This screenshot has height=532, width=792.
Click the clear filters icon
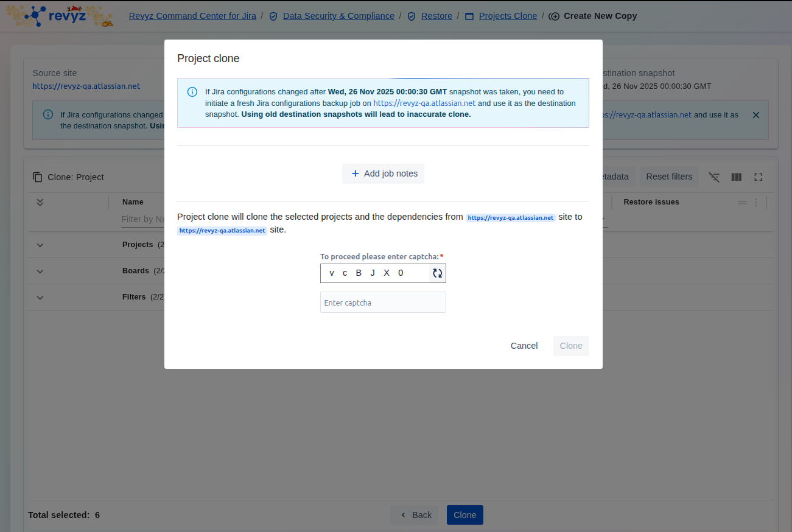714,177
